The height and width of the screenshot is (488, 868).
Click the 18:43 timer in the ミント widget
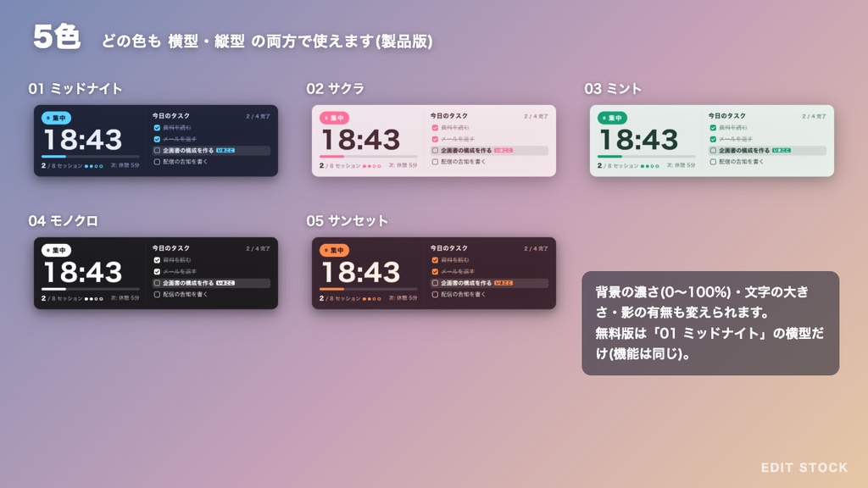[639, 140]
